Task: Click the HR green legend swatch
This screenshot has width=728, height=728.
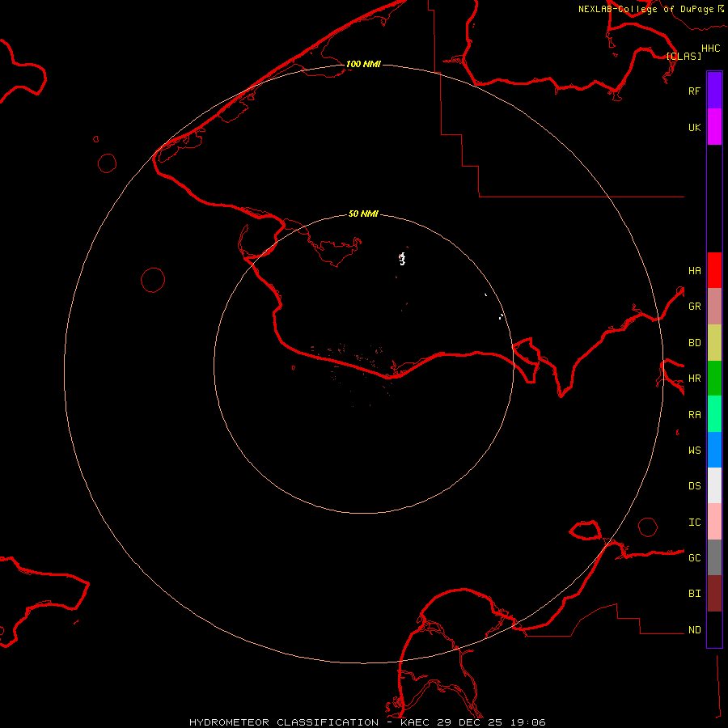Action: pos(714,378)
